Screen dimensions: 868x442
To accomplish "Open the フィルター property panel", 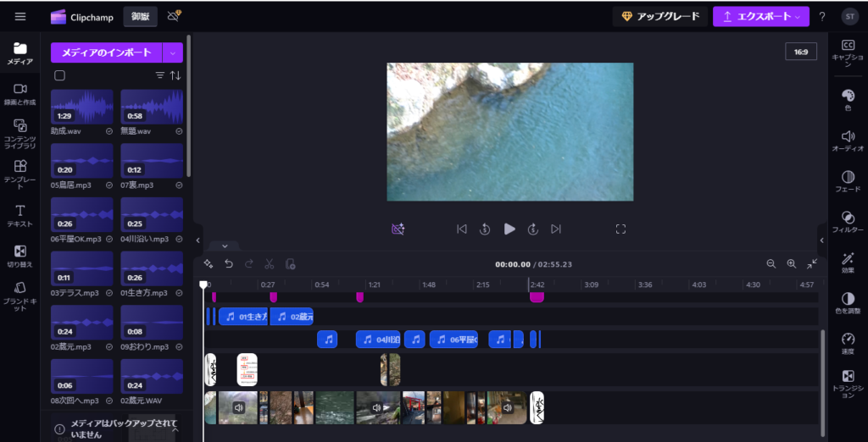I will (848, 222).
